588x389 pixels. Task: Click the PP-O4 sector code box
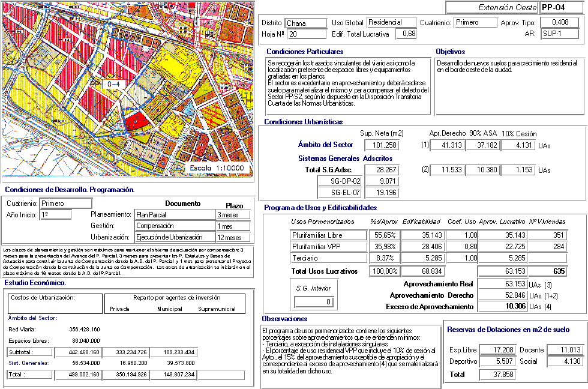[x=562, y=8]
